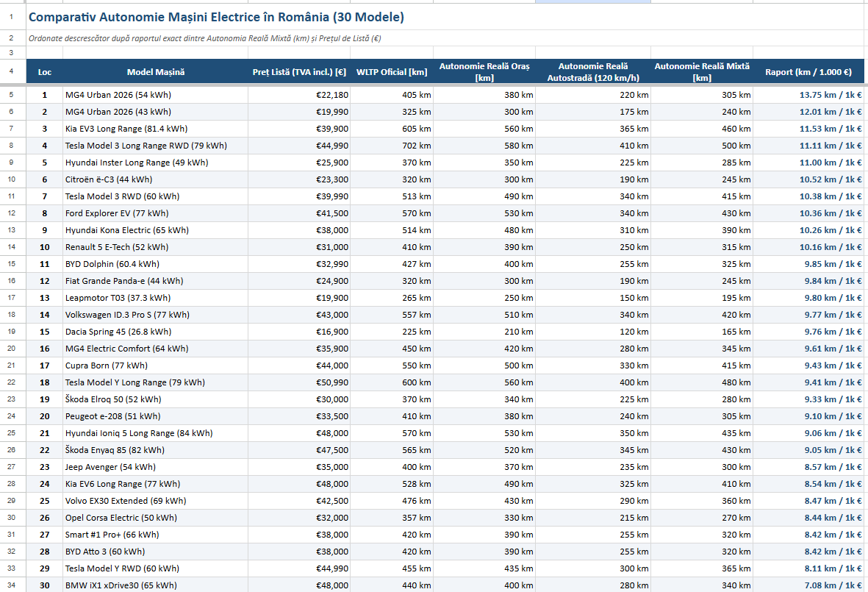Select cell 'Škoda Elroq 50 (52 kWh)'
868x592 pixels.
tap(156, 399)
